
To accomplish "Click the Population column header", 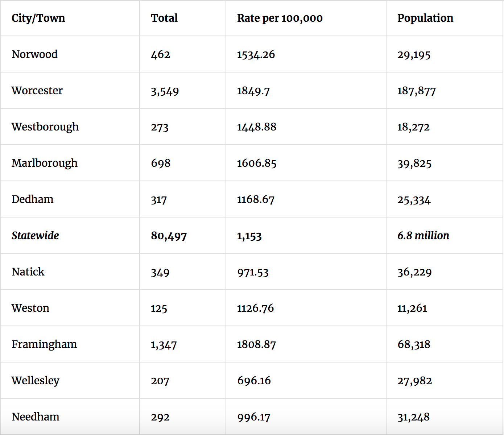I will point(425,18).
